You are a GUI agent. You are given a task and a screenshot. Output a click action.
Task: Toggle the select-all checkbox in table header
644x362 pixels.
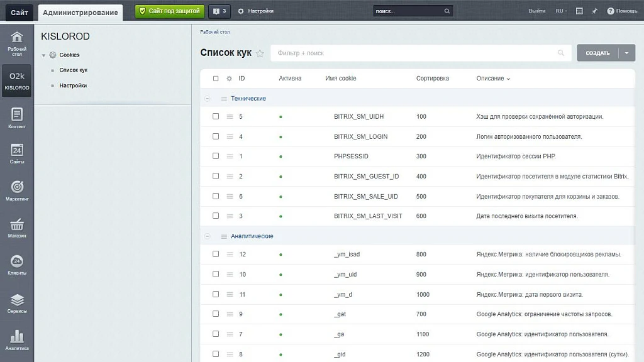pos(216,79)
